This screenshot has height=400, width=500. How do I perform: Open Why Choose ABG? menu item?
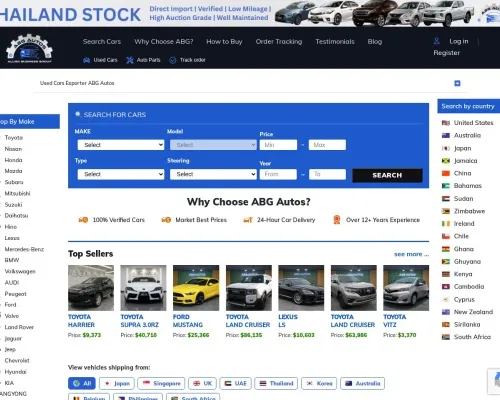click(x=164, y=42)
